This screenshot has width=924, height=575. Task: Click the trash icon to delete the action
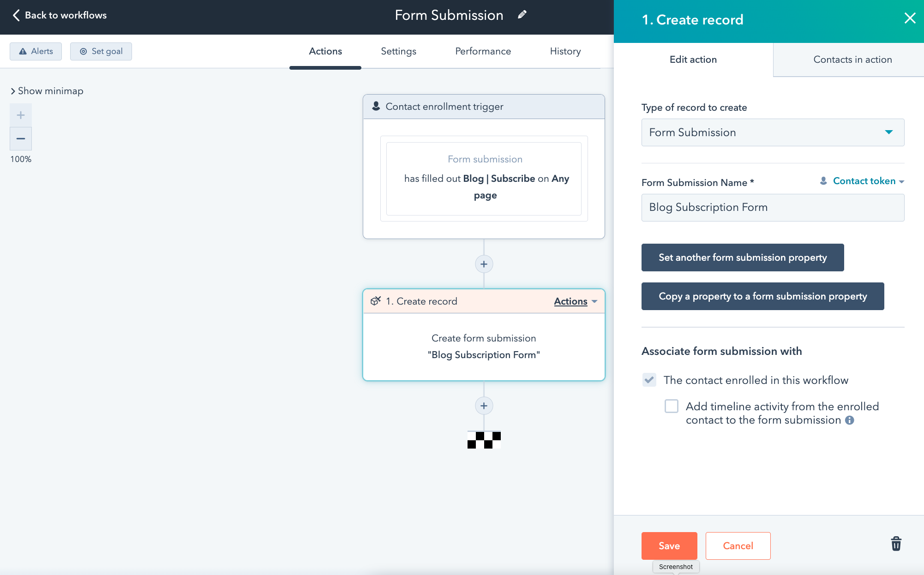tap(895, 544)
